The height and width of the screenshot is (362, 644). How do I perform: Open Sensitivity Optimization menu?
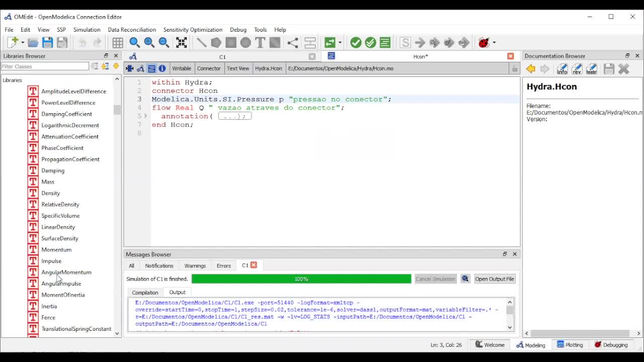coord(193,30)
